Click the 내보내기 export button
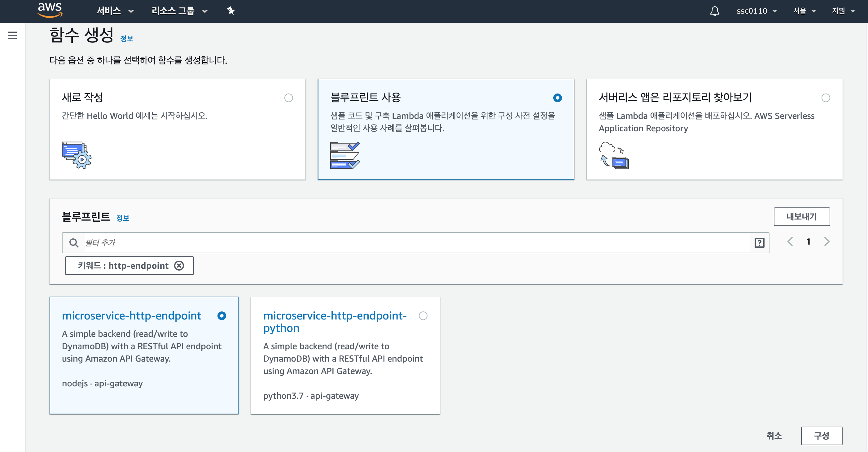The width and height of the screenshot is (868, 452). click(x=801, y=217)
